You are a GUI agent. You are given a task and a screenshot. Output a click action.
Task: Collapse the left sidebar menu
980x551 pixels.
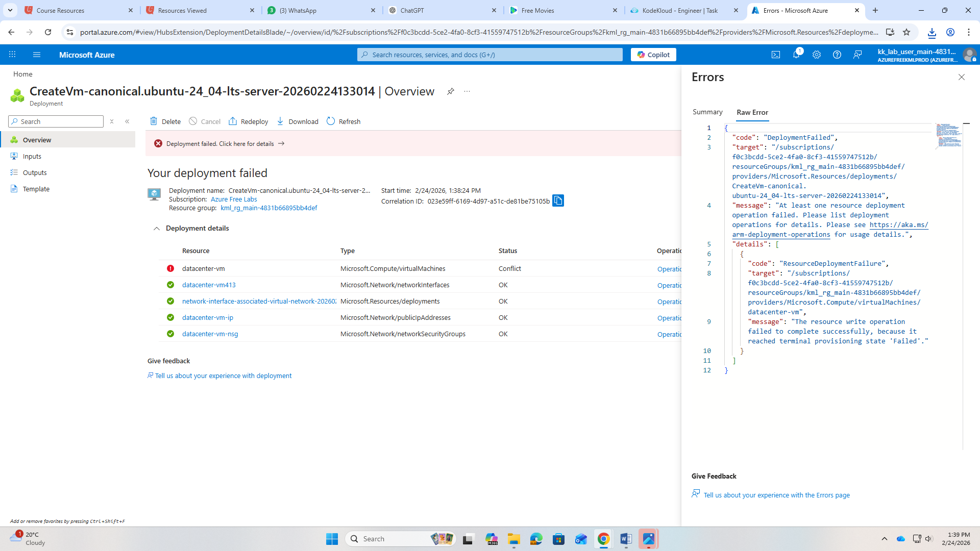pyautogui.click(x=127, y=121)
